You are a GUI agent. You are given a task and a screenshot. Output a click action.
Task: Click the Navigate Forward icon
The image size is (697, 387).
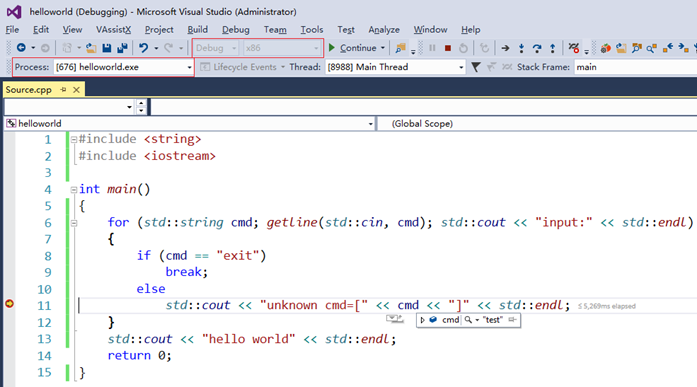pyautogui.click(x=45, y=48)
